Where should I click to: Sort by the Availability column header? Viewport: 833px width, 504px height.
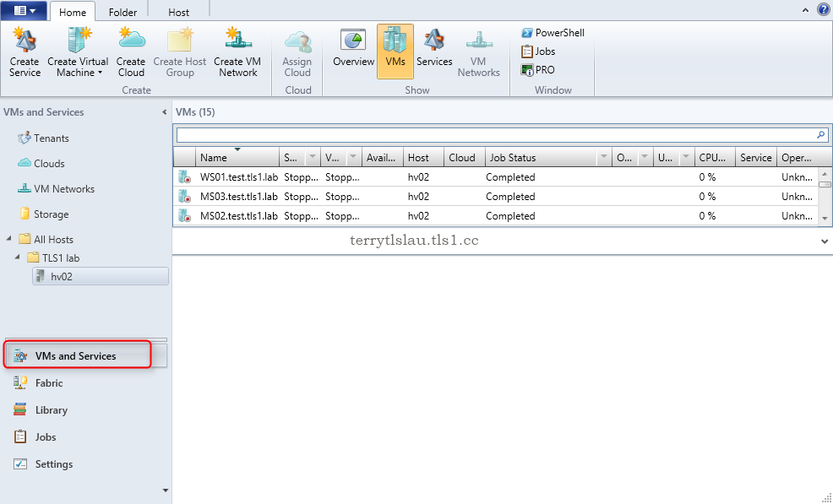tap(383, 157)
